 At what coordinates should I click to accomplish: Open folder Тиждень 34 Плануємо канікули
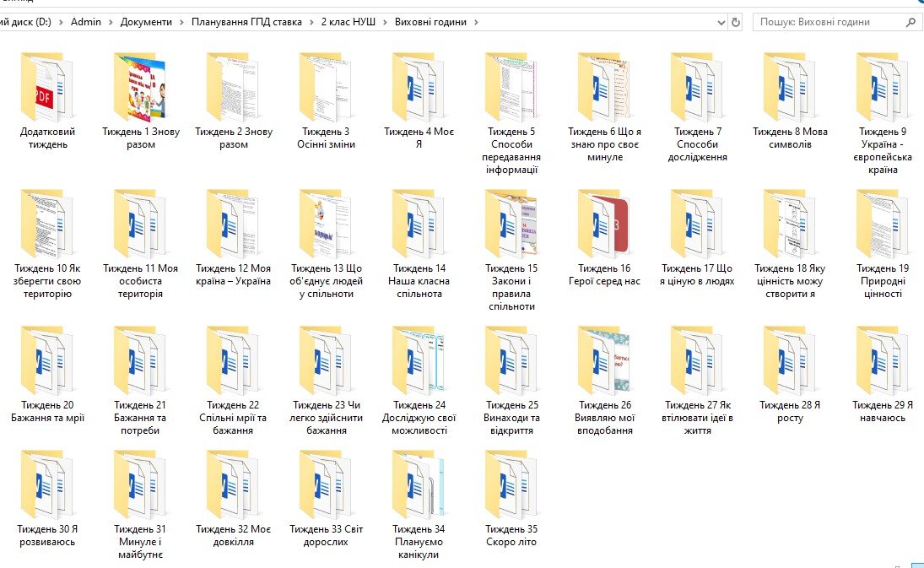[x=419, y=485]
